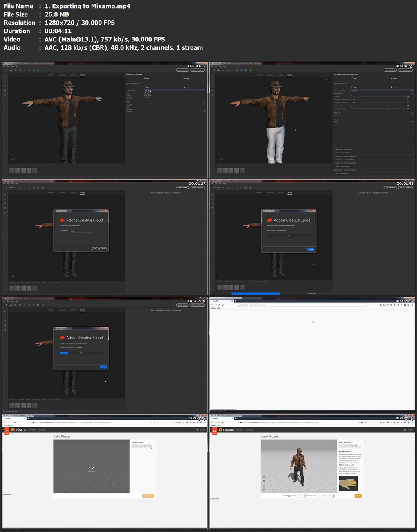The image size is (417, 532).
Task: Open File menu in 00:00:27 frame
Action: [5, 66]
